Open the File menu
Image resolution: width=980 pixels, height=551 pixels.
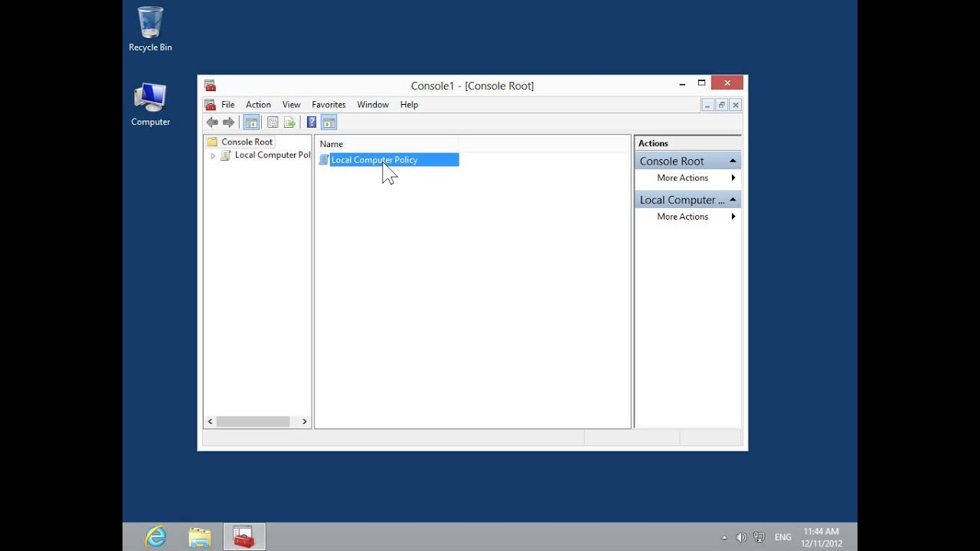point(228,105)
